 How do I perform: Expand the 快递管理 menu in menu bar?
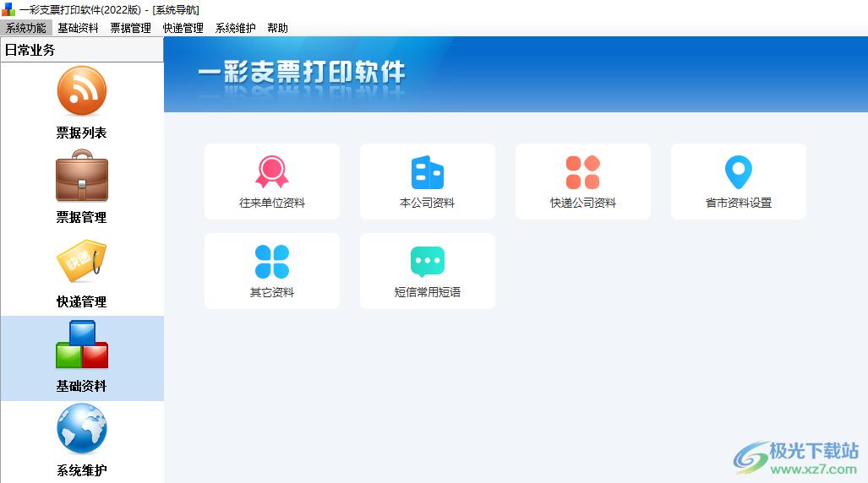183,28
